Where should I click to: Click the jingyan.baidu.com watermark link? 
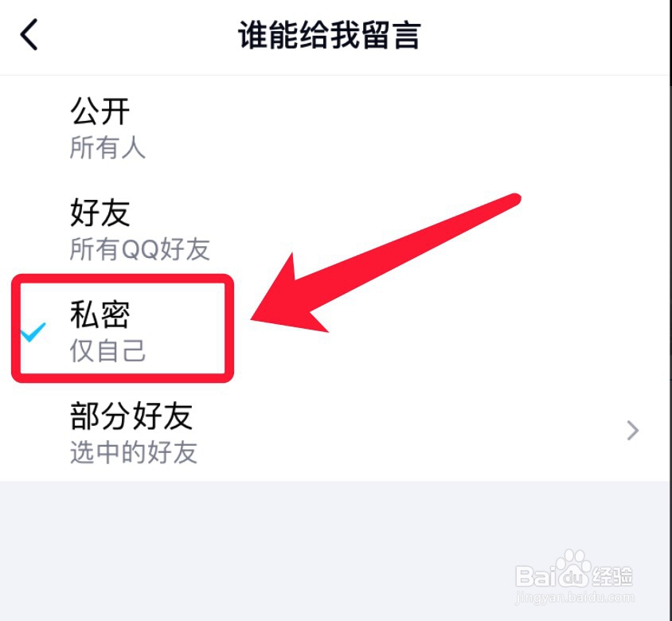[575, 597]
